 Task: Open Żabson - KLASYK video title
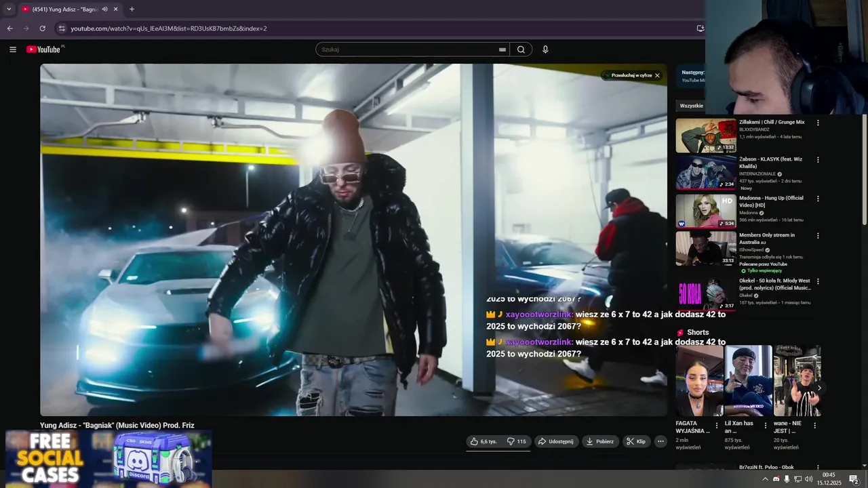[x=770, y=163]
